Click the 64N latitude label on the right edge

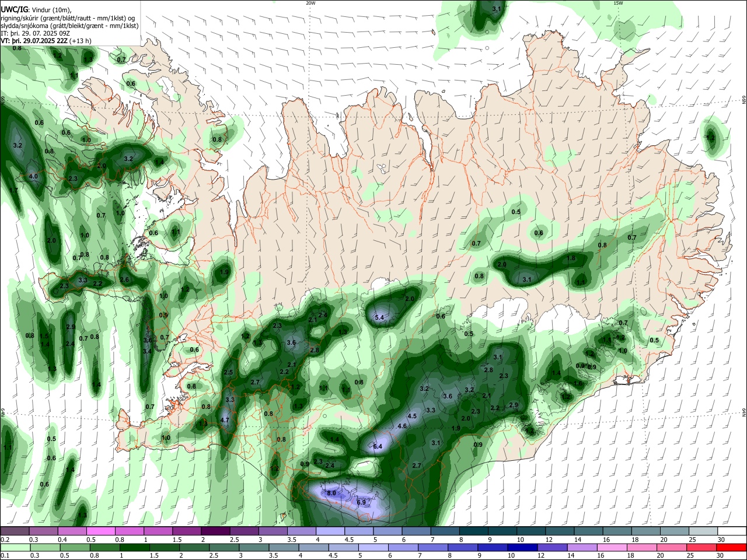click(x=744, y=413)
